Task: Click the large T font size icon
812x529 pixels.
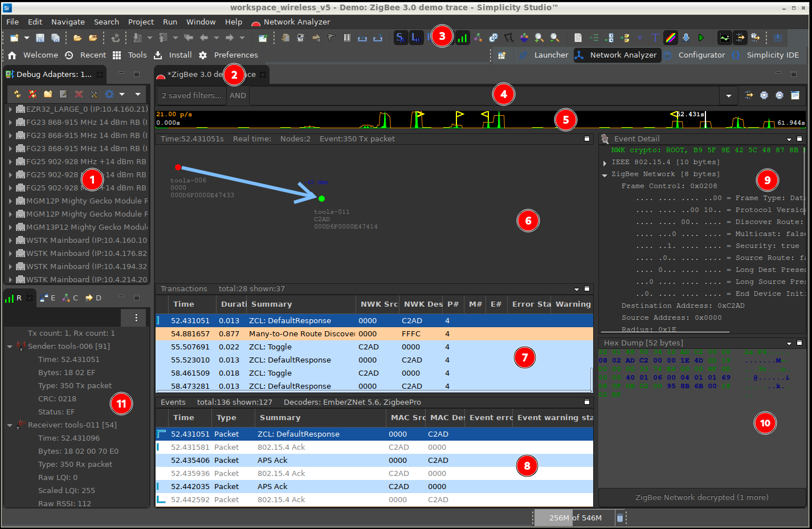Action: [x=655, y=38]
